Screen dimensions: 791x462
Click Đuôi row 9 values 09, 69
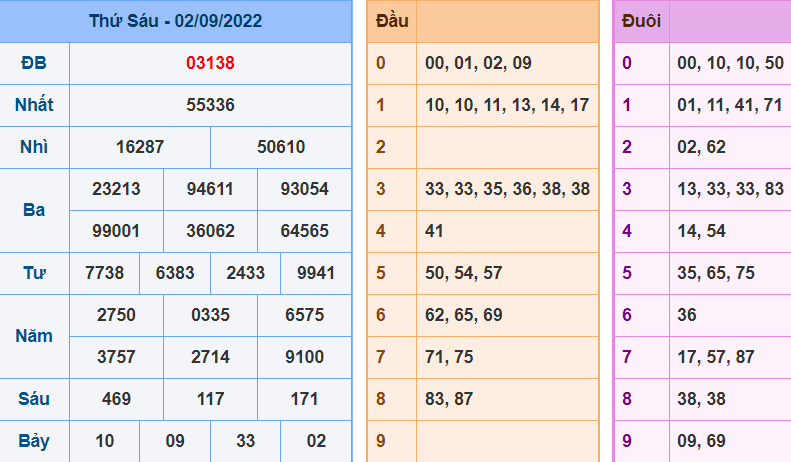(701, 441)
